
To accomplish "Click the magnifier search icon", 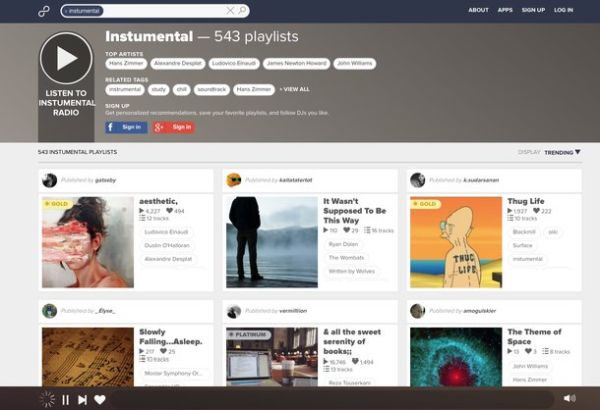I will tap(242, 11).
